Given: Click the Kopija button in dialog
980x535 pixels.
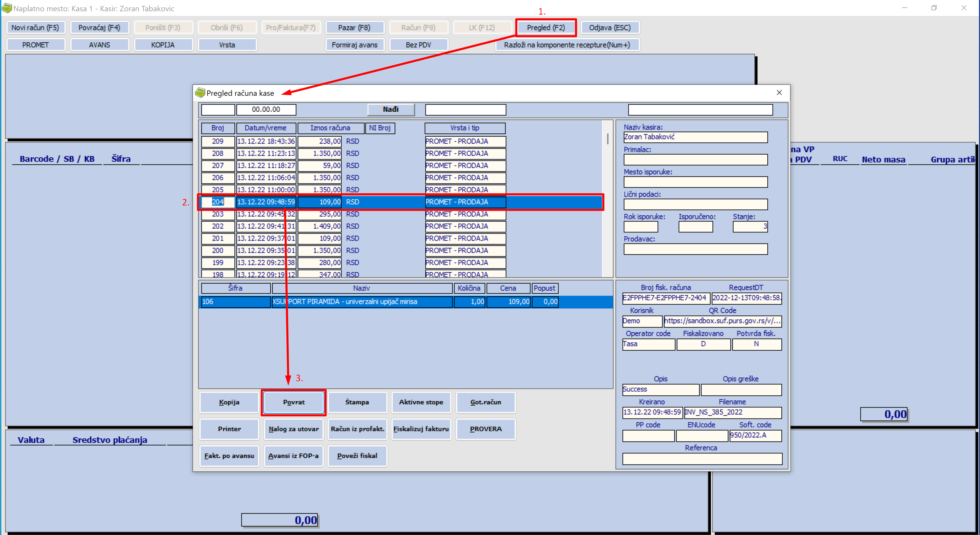Looking at the screenshot, I should [229, 402].
